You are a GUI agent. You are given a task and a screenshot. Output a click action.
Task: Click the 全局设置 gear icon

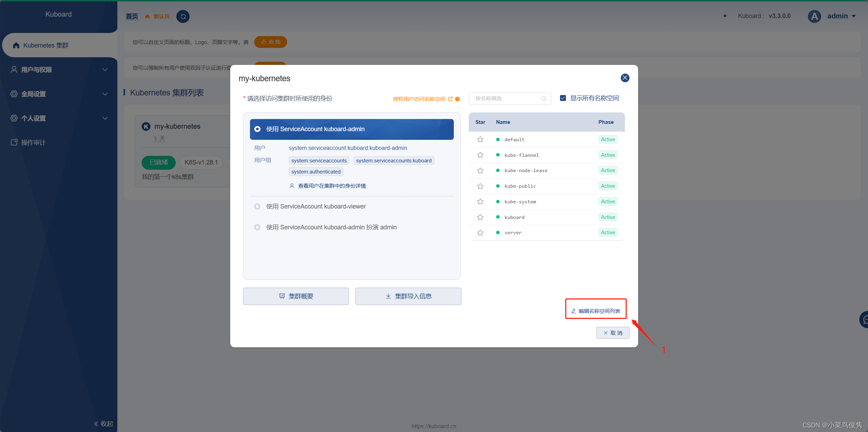click(14, 94)
